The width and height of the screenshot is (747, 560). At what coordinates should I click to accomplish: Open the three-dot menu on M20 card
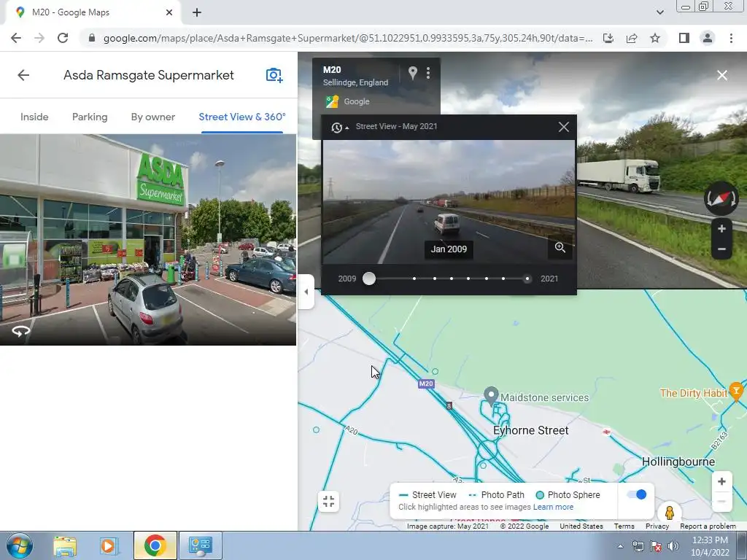click(x=428, y=73)
